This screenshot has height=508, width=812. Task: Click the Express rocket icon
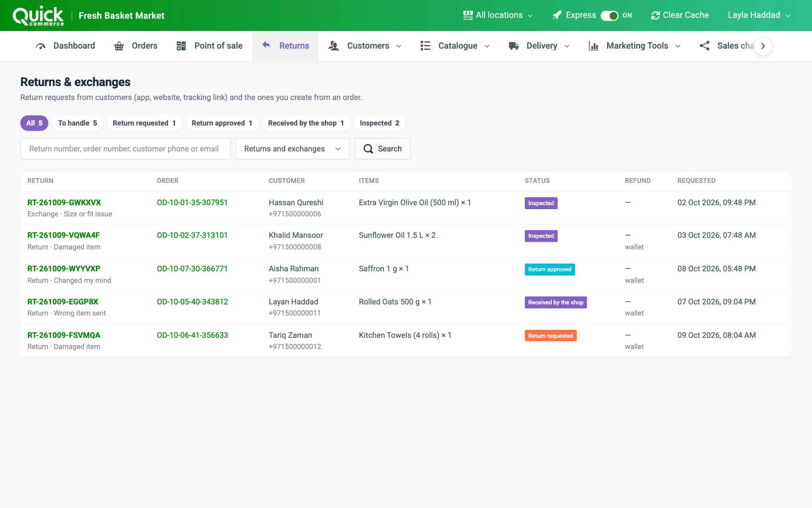(557, 15)
